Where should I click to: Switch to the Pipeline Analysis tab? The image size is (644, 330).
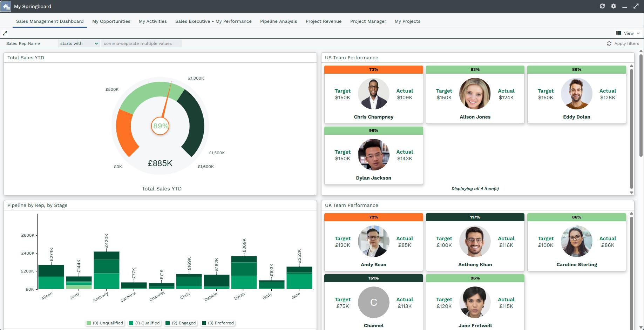278,21
